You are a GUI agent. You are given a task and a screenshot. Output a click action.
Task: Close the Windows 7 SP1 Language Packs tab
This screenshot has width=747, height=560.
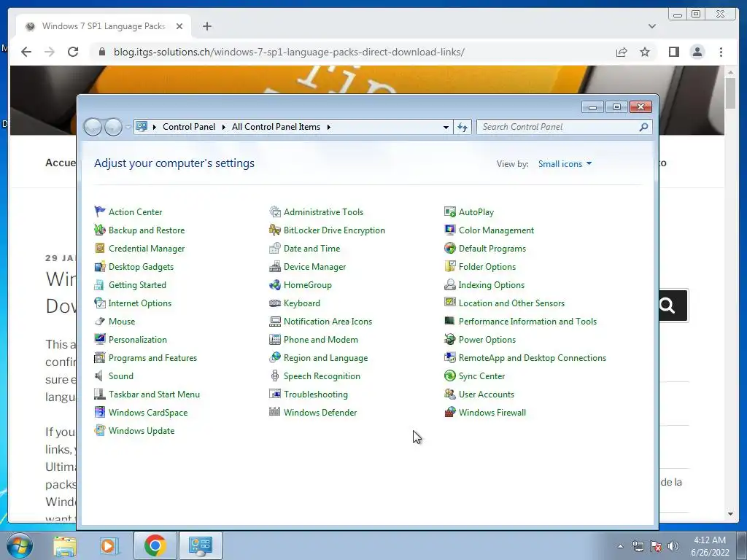point(179,26)
